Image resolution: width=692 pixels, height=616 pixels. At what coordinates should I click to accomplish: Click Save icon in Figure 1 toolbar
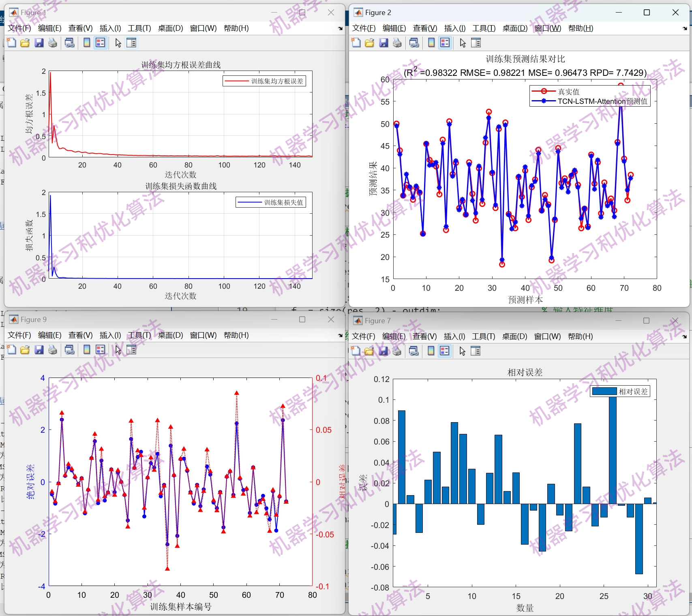[39, 43]
